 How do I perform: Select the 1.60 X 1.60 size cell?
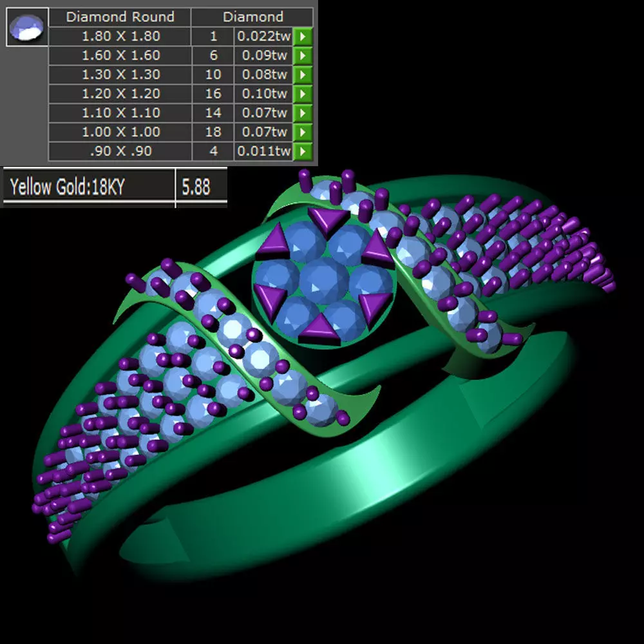click(120, 55)
